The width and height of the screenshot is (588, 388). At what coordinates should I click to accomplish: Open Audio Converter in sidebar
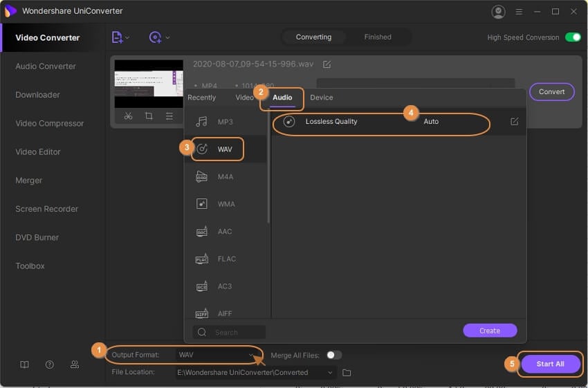click(x=46, y=66)
